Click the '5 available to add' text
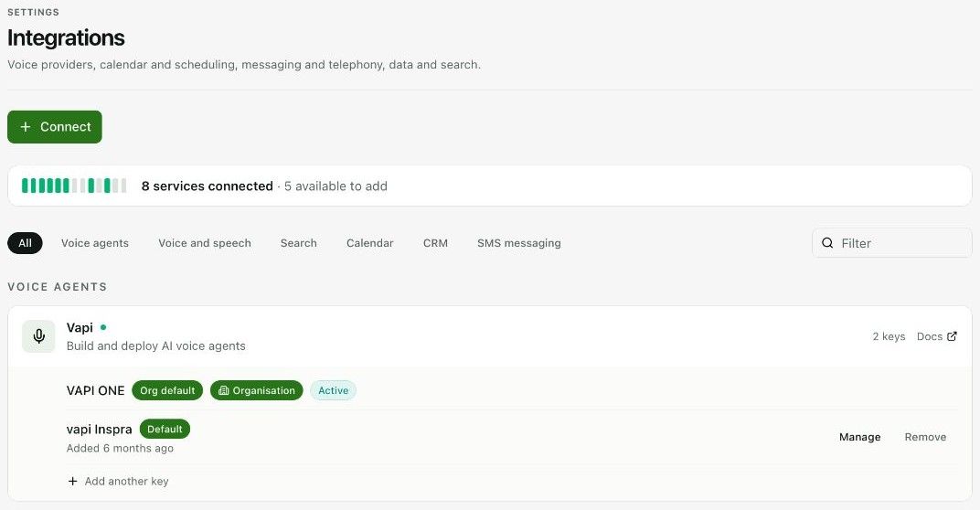 336,186
